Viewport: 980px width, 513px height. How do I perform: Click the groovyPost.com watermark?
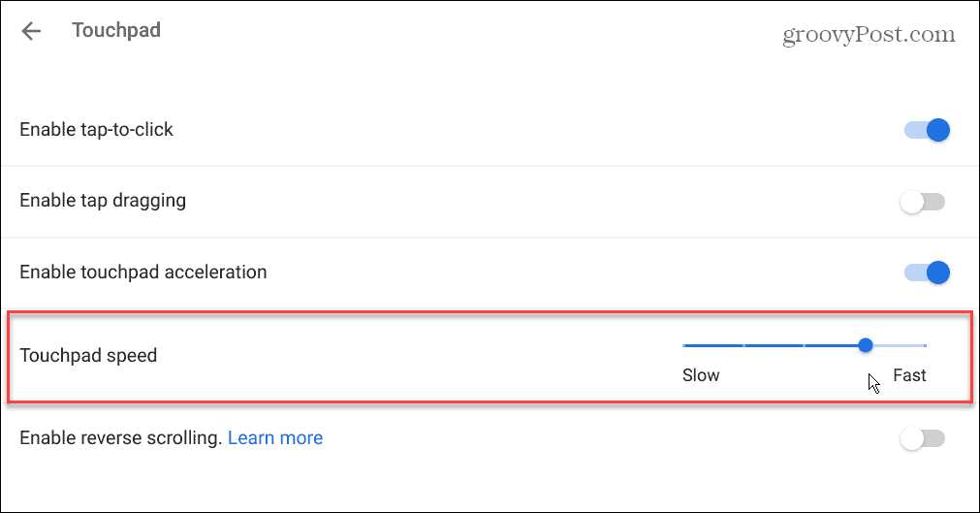tap(869, 34)
